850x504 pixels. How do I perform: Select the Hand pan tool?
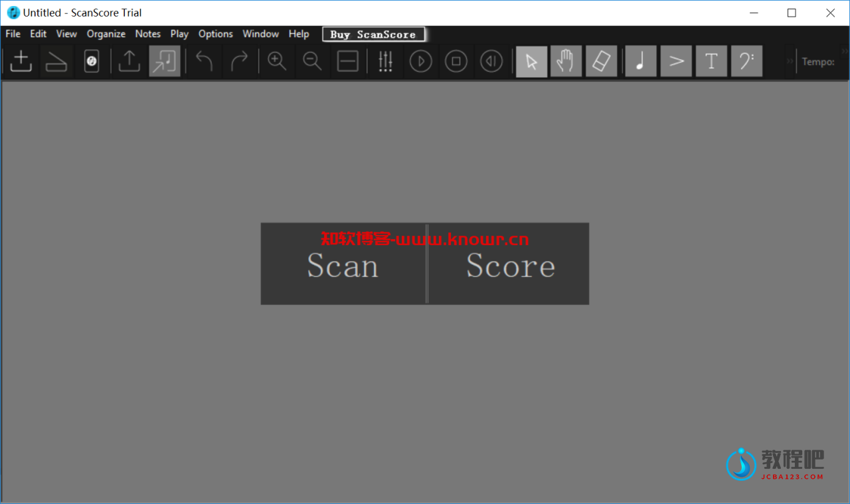pyautogui.click(x=566, y=61)
